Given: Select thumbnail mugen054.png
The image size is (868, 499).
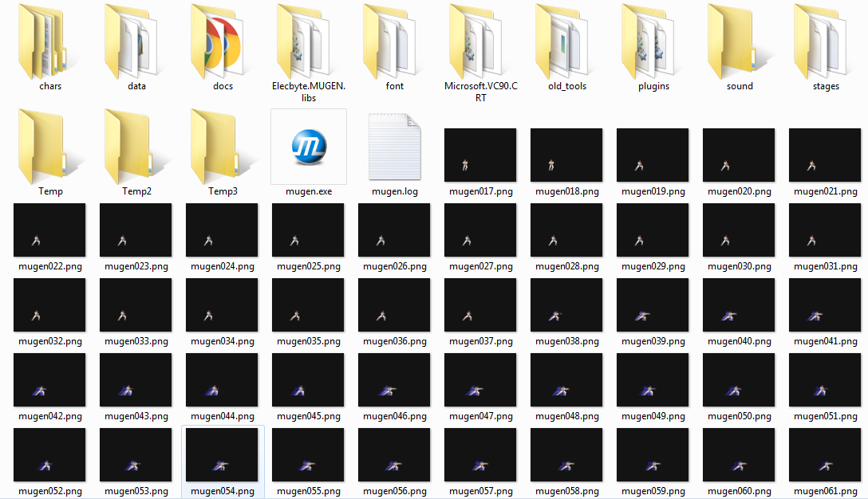Looking at the screenshot, I should [222, 454].
